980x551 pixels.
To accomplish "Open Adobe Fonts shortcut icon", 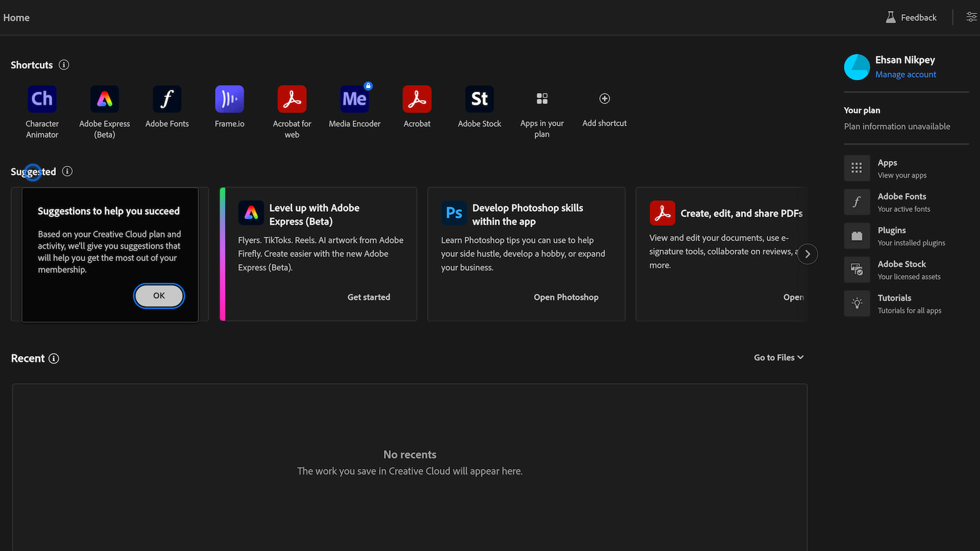I will click(167, 99).
